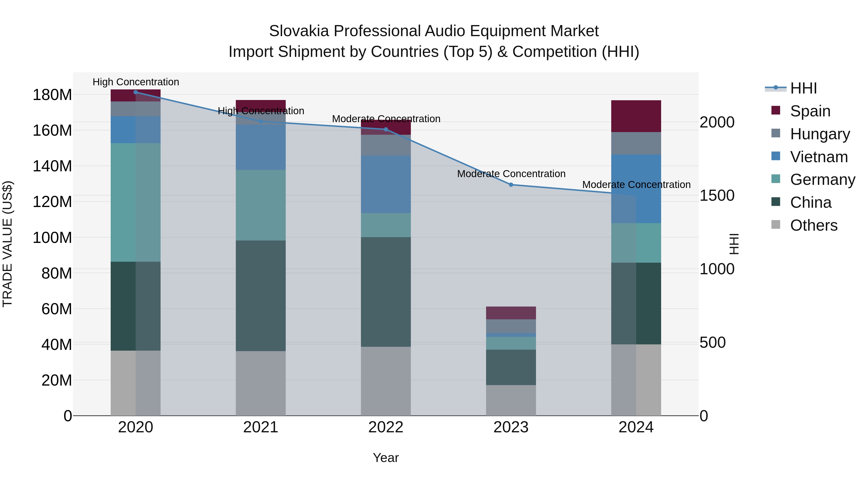This screenshot has height=488, width=868.
Task: Toggle China series in legend
Action: tap(801, 202)
